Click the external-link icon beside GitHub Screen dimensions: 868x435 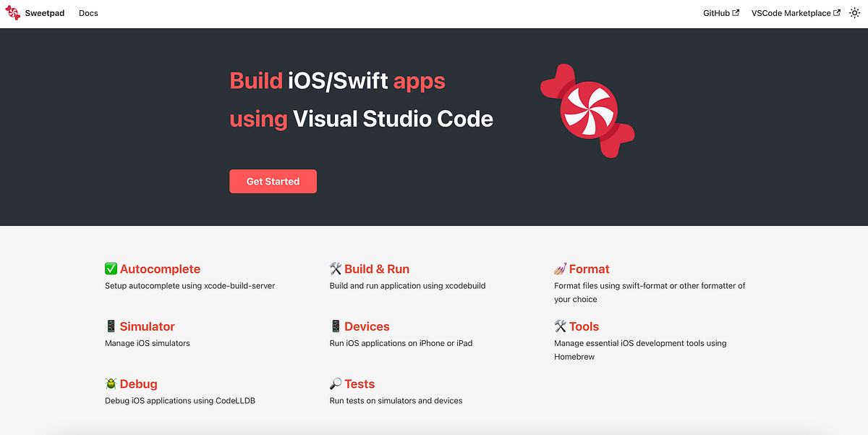point(736,12)
